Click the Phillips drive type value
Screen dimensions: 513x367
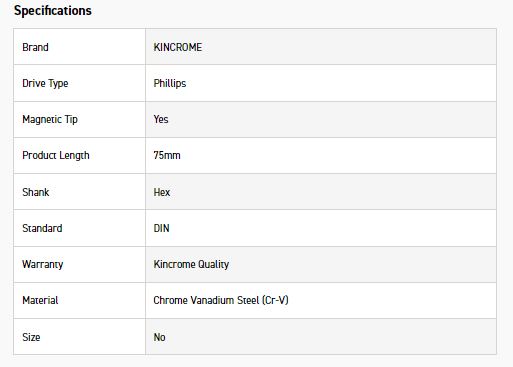[170, 83]
